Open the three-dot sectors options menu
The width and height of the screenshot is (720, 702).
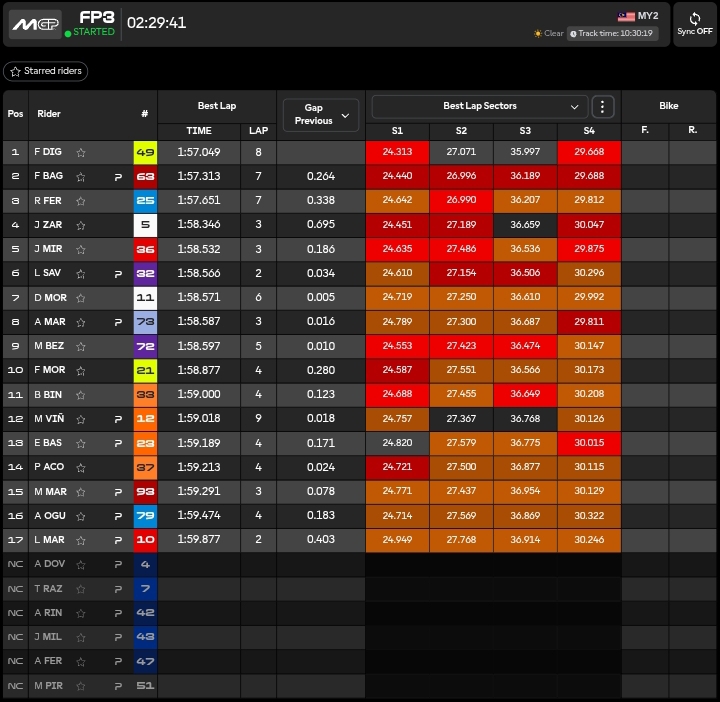tap(602, 106)
